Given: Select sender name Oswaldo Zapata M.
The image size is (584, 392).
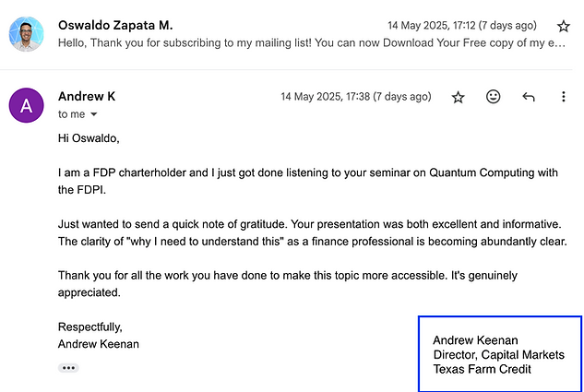Looking at the screenshot, I should click(115, 25).
